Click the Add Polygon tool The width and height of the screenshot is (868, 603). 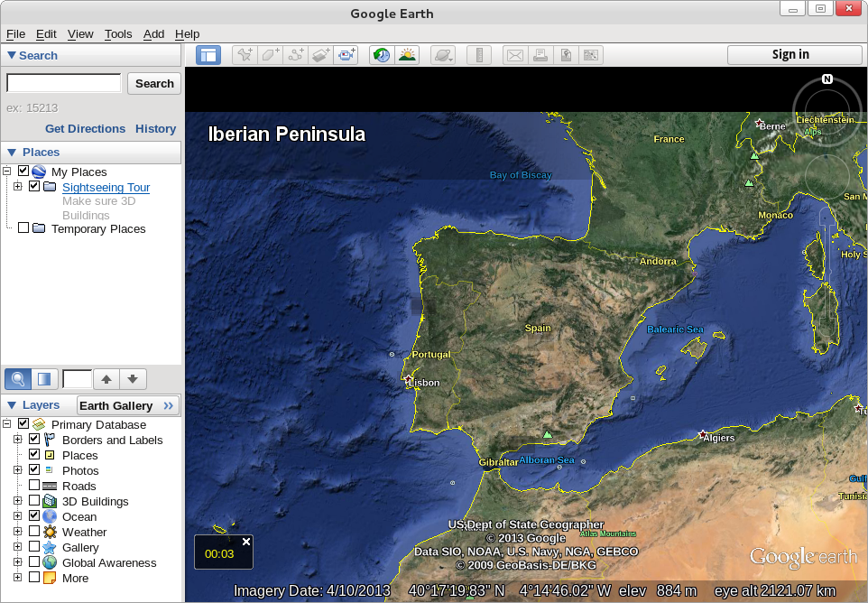(x=270, y=55)
